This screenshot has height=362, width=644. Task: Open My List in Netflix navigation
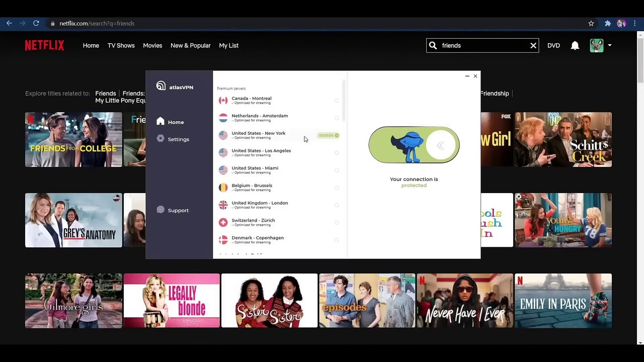[x=229, y=45]
